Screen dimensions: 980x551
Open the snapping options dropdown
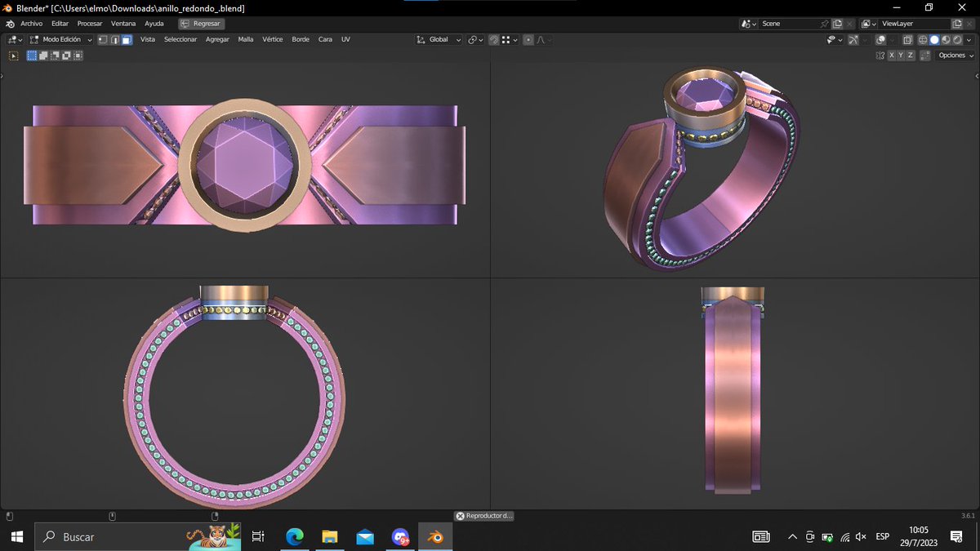pos(510,39)
